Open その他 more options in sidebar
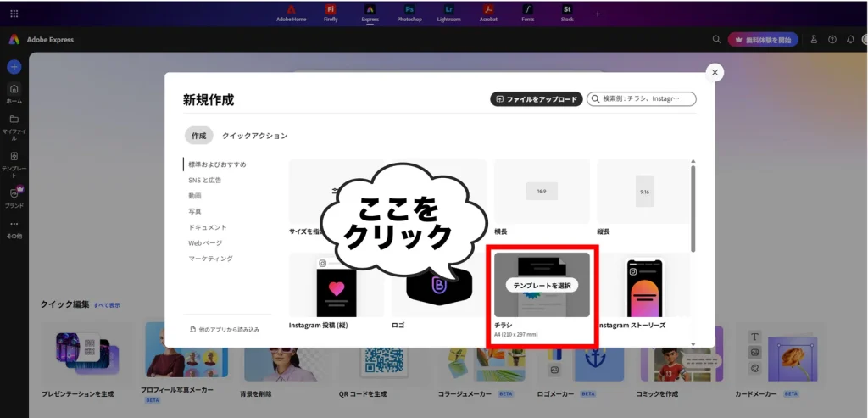 pyautogui.click(x=14, y=229)
